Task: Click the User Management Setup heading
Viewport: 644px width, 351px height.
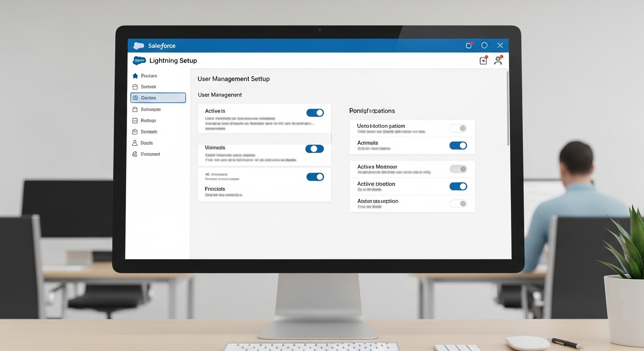Action: (x=233, y=79)
